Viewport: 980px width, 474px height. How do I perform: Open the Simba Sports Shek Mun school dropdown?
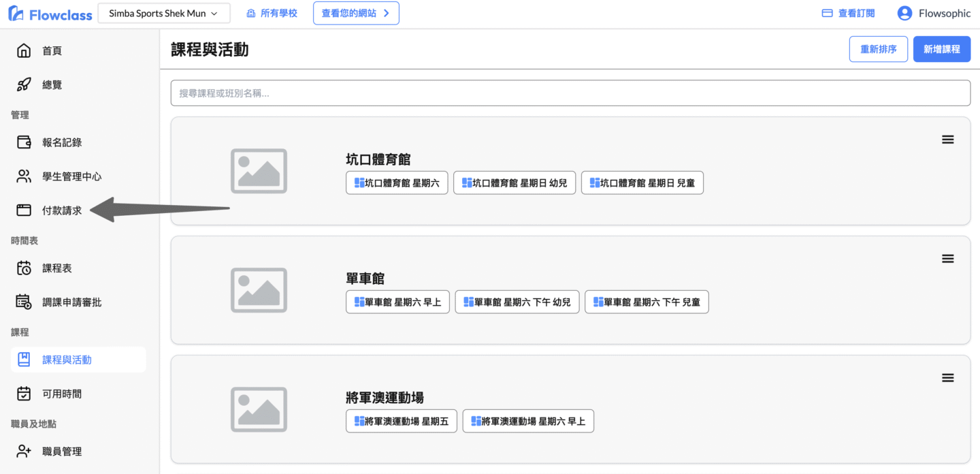pos(163,14)
